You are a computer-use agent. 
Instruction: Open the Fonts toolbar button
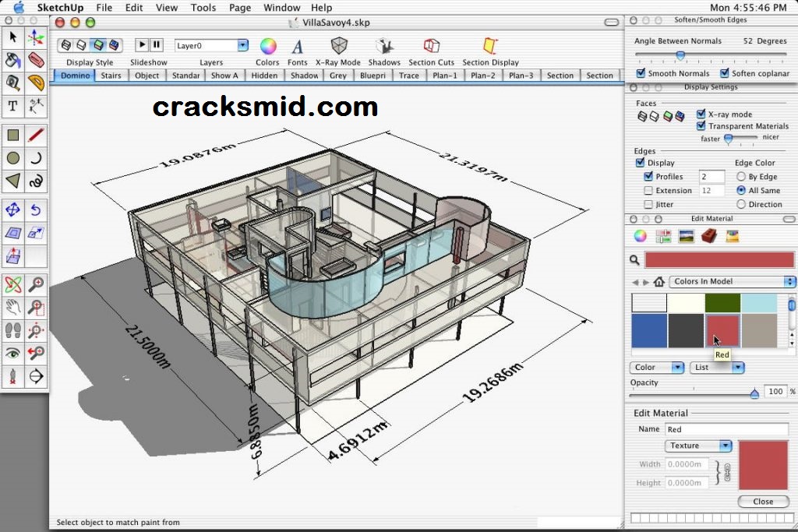tap(297, 51)
